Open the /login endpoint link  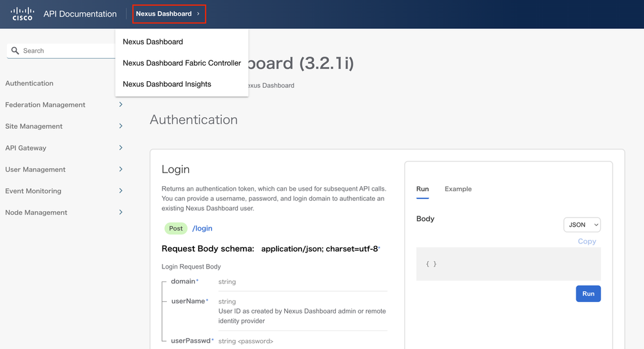[x=202, y=229]
